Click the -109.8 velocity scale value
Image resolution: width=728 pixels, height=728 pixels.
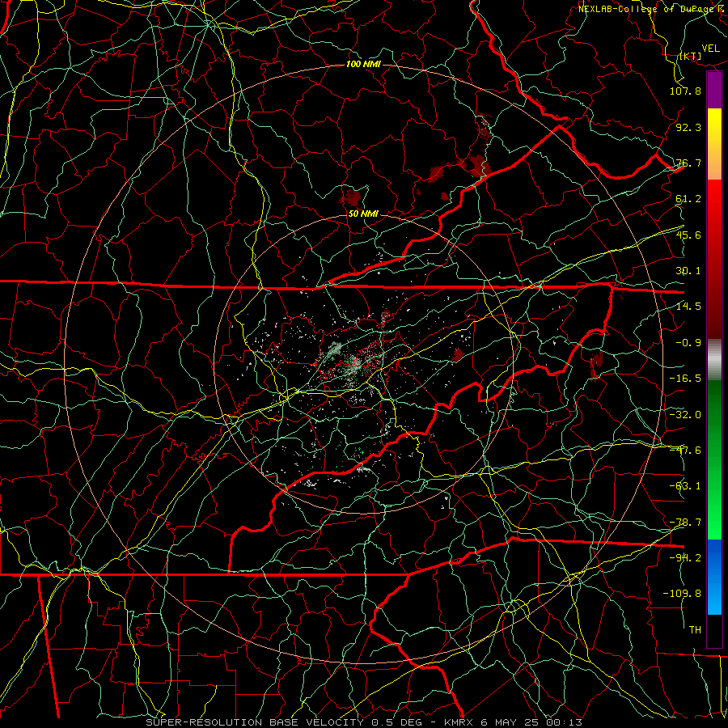pos(682,594)
